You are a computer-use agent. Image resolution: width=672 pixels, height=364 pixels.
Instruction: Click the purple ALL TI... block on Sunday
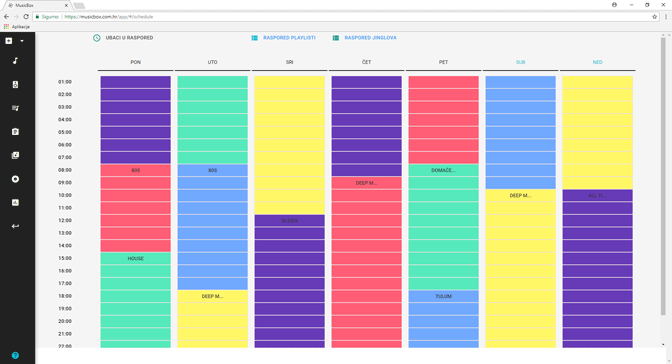pos(597,196)
